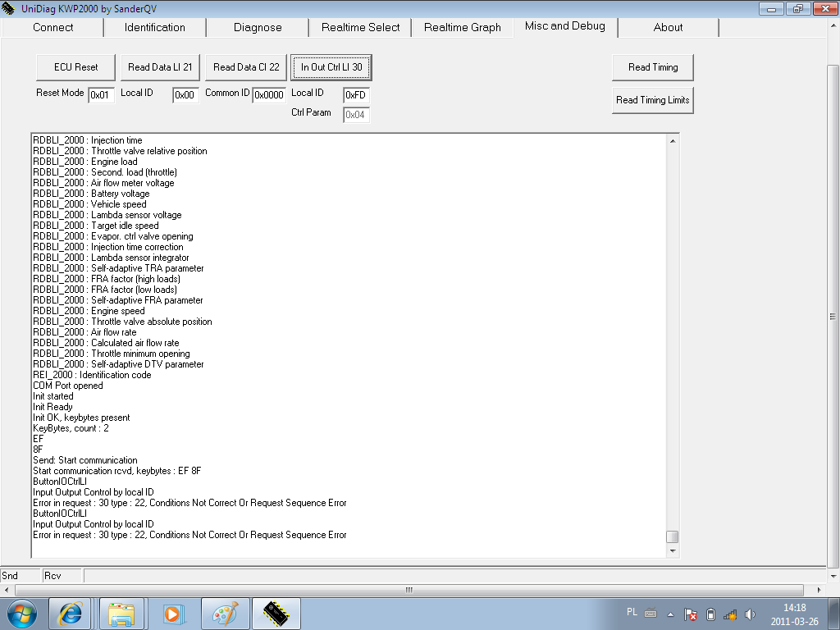Image resolution: width=840 pixels, height=630 pixels.
Task: Click the Snd status bar panel
Action: 21,576
